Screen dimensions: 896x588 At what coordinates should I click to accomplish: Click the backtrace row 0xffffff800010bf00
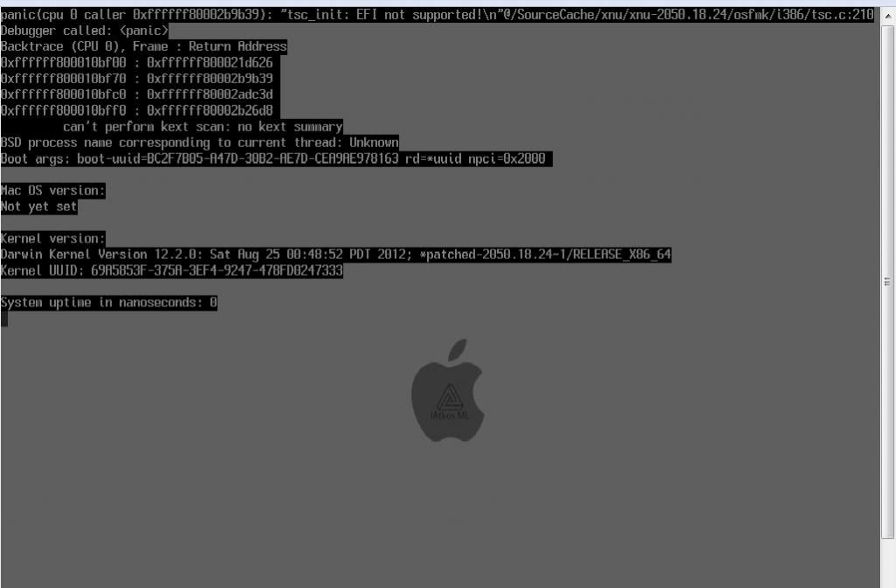[x=136, y=62]
